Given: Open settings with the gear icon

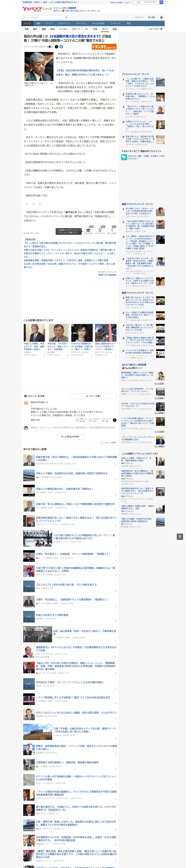Looking at the screenshot, I should [x=161, y=18].
